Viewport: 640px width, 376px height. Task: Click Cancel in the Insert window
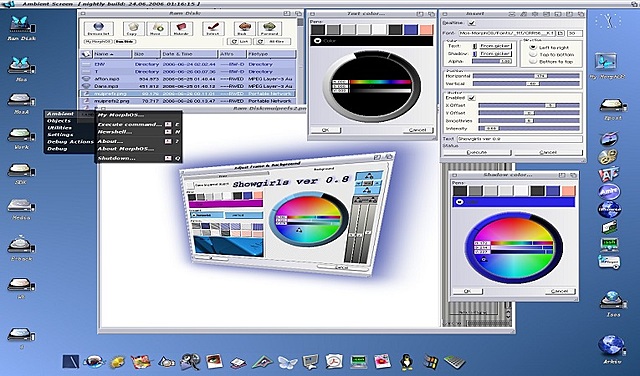coord(548,152)
